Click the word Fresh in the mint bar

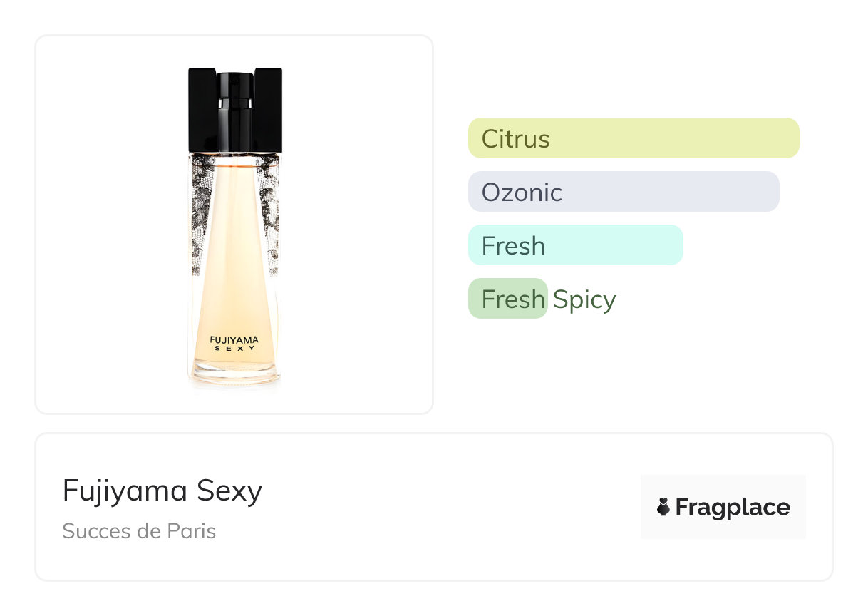pyautogui.click(x=513, y=245)
